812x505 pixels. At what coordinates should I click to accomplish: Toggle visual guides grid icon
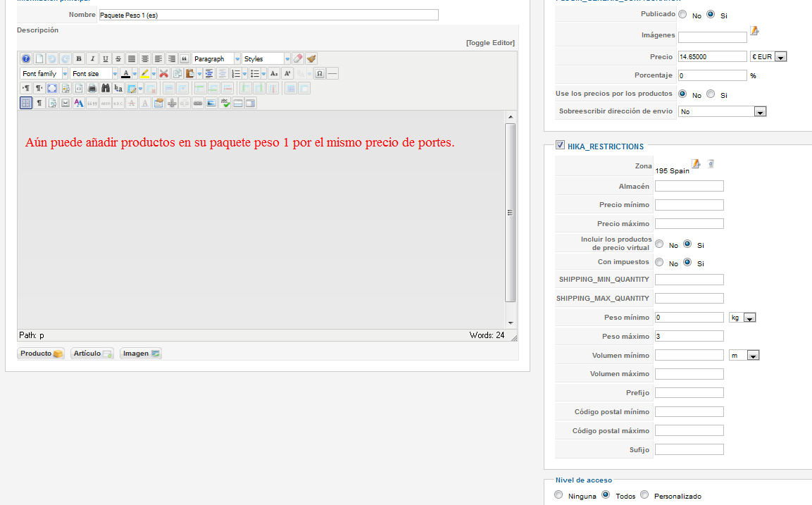coord(26,103)
